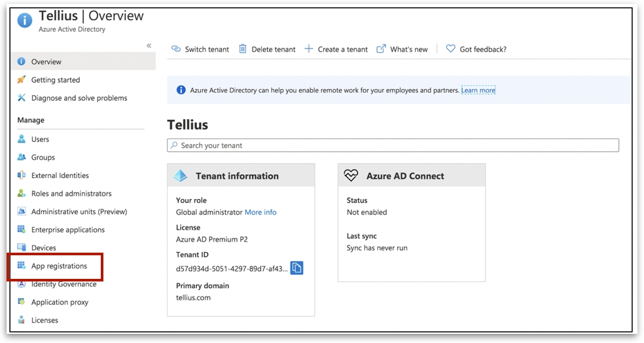Collapse the sidebar using double-chevron

coord(149,46)
